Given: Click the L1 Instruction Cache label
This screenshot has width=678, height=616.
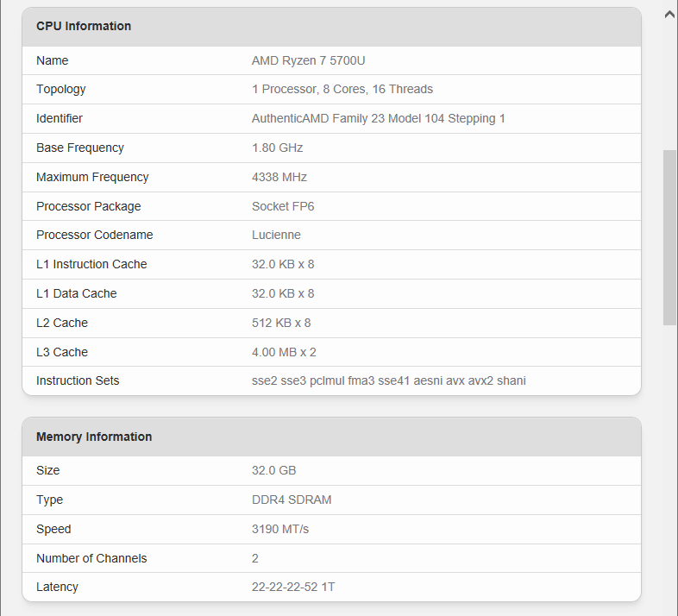Looking at the screenshot, I should (x=91, y=264).
